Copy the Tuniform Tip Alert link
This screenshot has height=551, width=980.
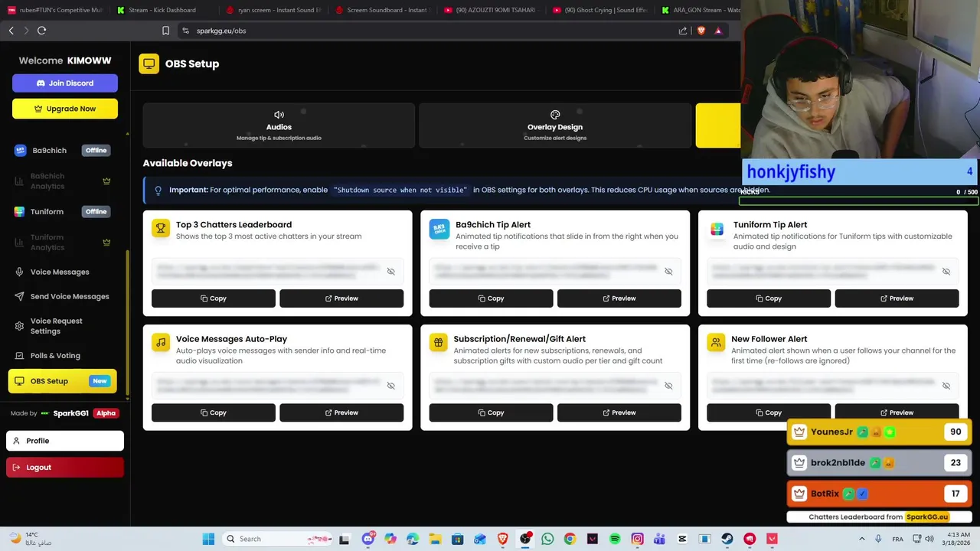(x=769, y=298)
